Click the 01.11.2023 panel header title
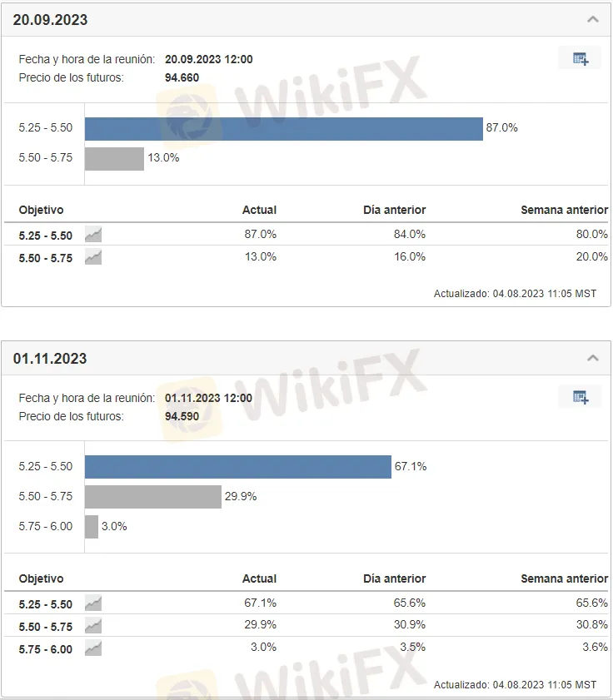Image resolution: width=613 pixels, height=700 pixels. [50, 359]
